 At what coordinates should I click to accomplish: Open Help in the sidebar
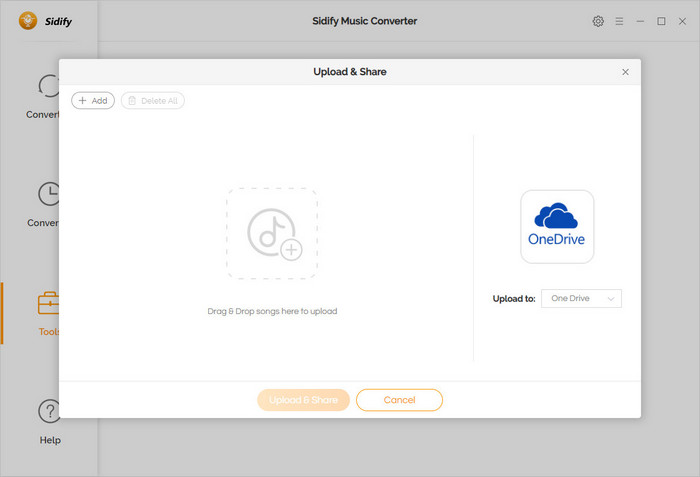pyautogui.click(x=50, y=422)
